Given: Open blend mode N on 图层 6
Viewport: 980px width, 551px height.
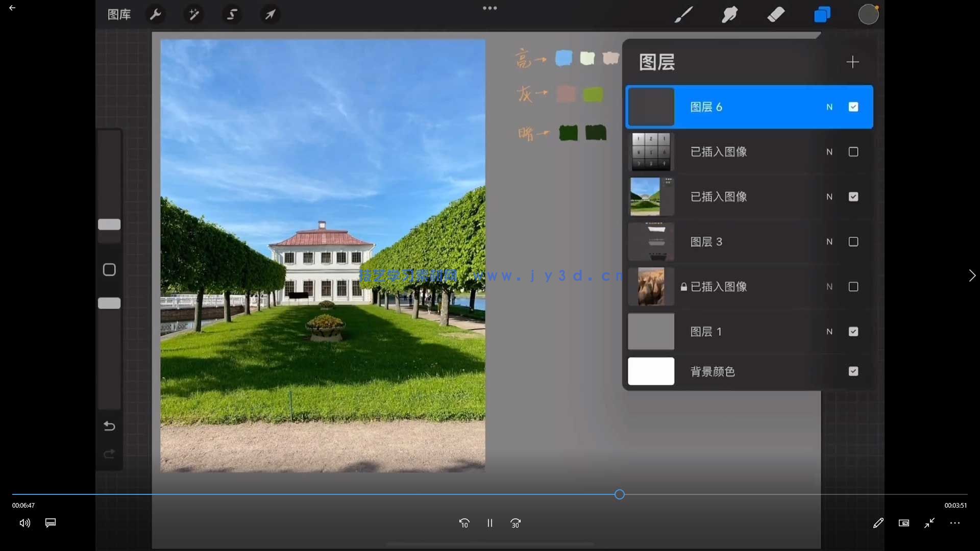Looking at the screenshot, I should [x=829, y=107].
